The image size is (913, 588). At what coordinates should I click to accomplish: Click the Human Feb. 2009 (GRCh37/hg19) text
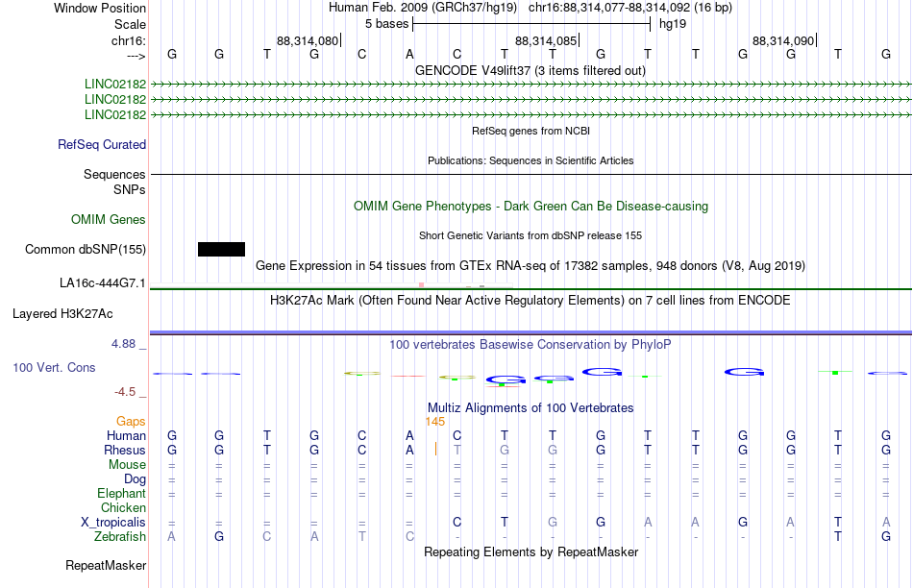(423, 8)
